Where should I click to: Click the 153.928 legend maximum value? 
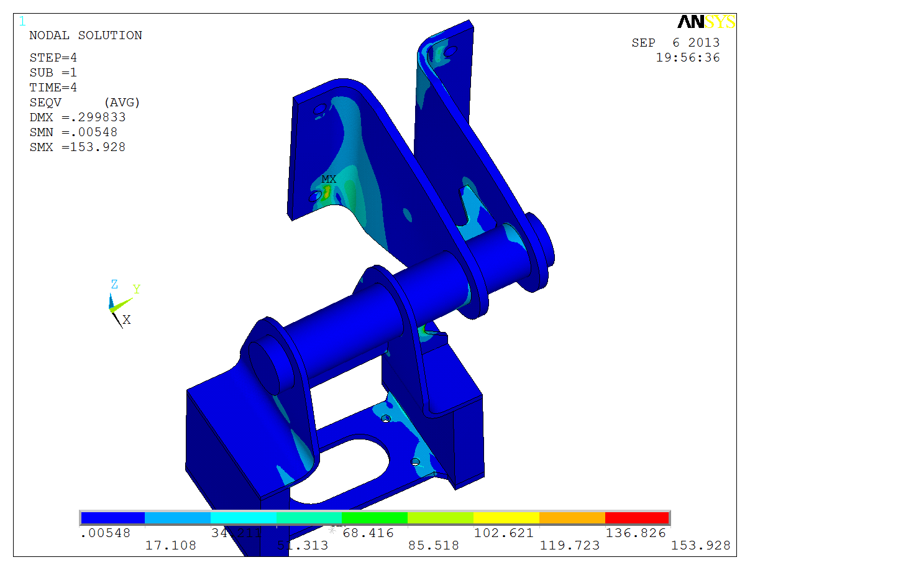click(x=701, y=546)
